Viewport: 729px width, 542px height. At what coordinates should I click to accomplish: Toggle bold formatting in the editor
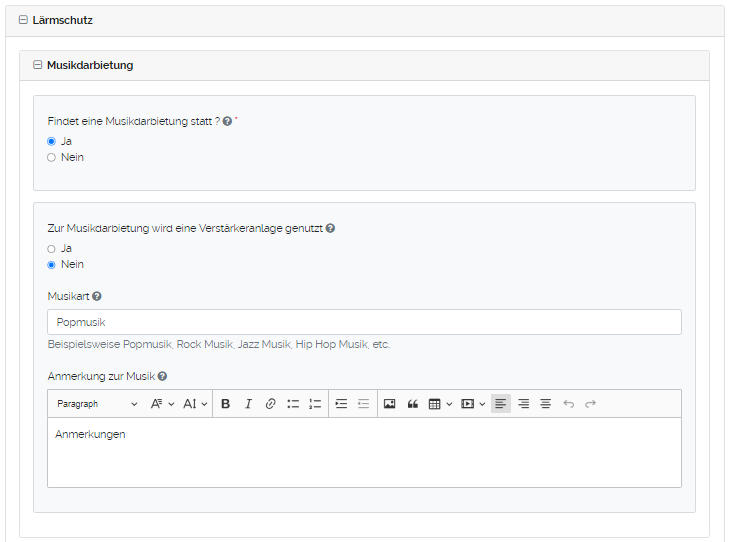tap(225, 404)
